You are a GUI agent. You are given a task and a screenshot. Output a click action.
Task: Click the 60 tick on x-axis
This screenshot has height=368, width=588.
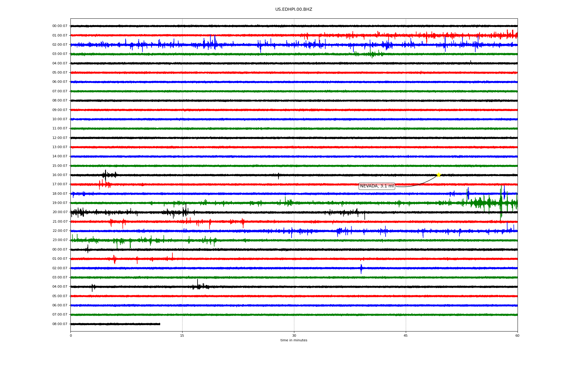[517, 336]
